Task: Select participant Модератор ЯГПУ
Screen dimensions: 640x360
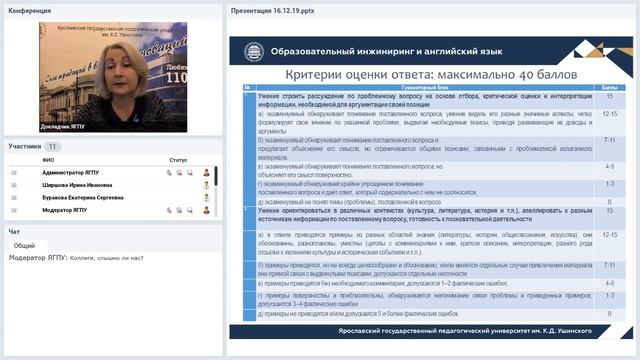Action: tap(64, 210)
